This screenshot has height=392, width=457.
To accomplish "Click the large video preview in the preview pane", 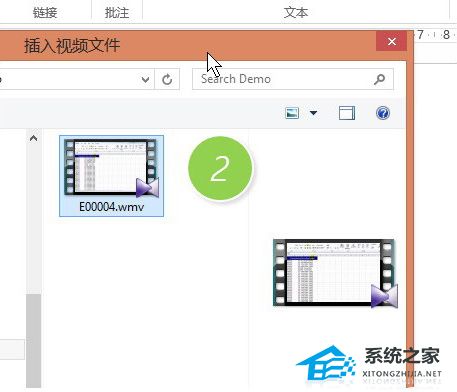I will [335, 273].
